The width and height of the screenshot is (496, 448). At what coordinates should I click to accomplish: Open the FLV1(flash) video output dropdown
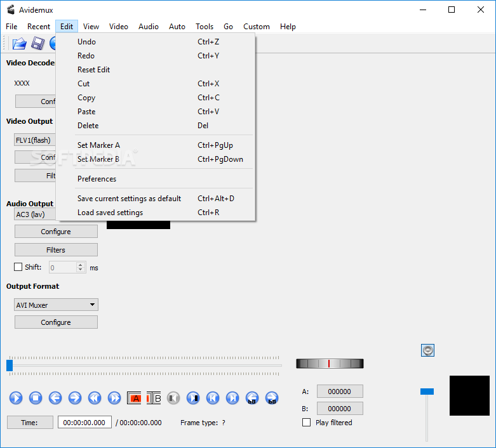pyautogui.click(x=35, y=140)
